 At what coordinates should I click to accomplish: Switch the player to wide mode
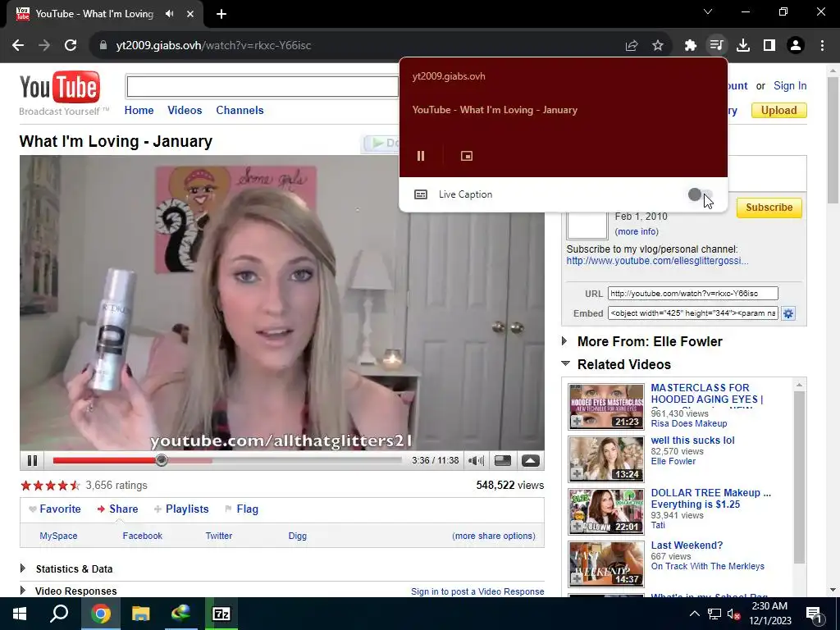point(503,461)
